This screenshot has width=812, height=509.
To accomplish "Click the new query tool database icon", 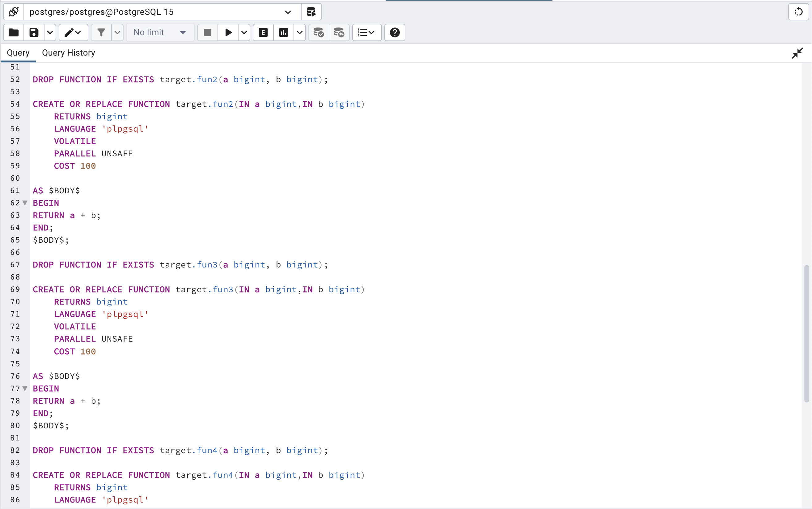I will (311, 12).
